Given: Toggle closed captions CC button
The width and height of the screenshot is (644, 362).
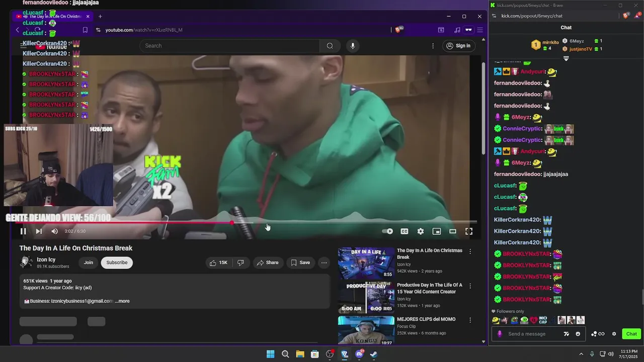Looking at the screenshot, I should point(405,231).
